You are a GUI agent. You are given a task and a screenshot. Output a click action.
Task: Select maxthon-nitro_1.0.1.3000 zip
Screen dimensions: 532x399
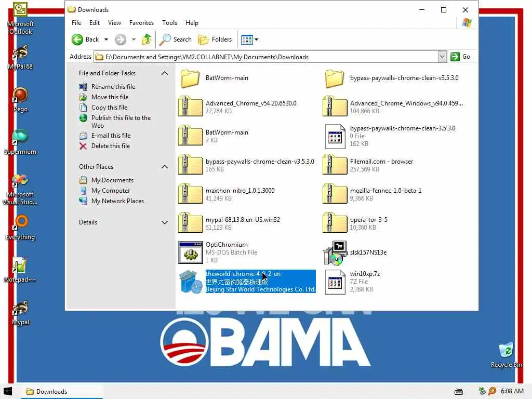227,194
